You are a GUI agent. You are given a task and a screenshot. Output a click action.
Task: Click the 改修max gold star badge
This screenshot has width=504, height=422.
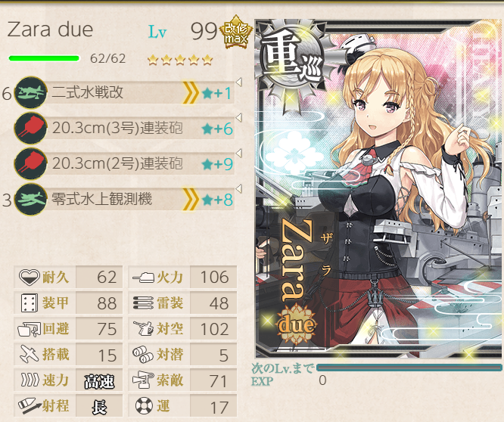tap(236, 32)
